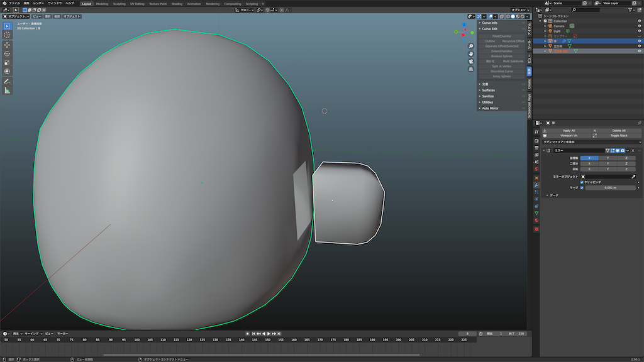Viewport: 644px width, 362px height.
Task: Toggle the clipping checkbox in Mirror modifier
Action: 582,182
